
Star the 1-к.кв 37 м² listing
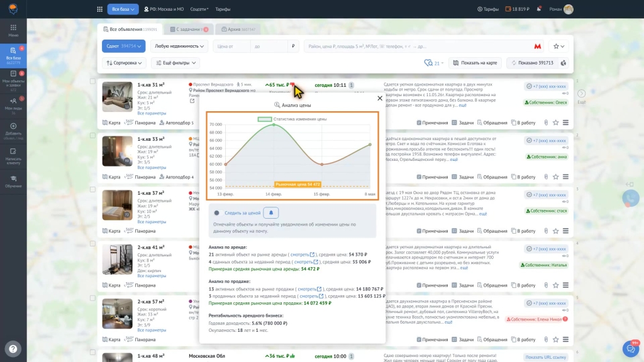[x=555, y=231]
